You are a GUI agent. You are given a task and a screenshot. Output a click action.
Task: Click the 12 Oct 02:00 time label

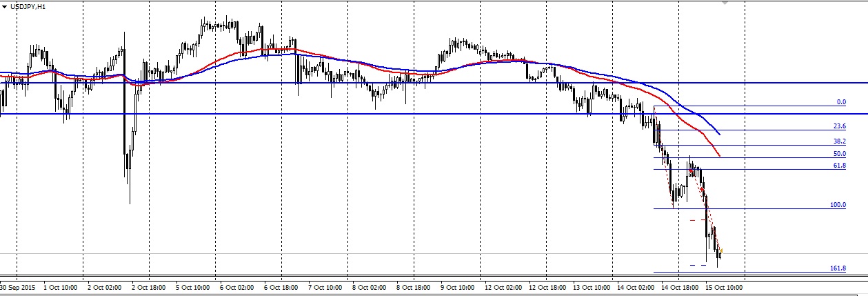click(503, 286)
